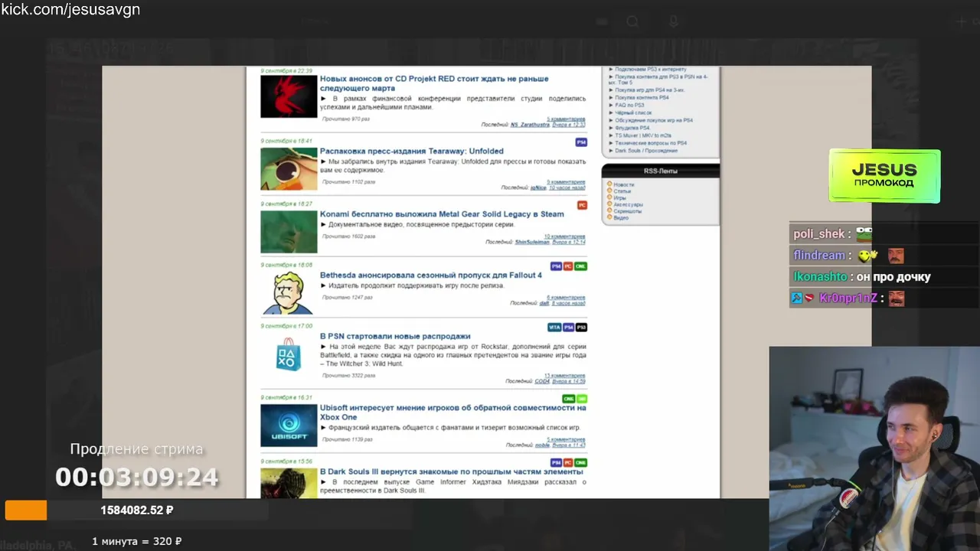
Task: Click the PC tag on Dark Souls III article
Action: (x=568, y=463)
